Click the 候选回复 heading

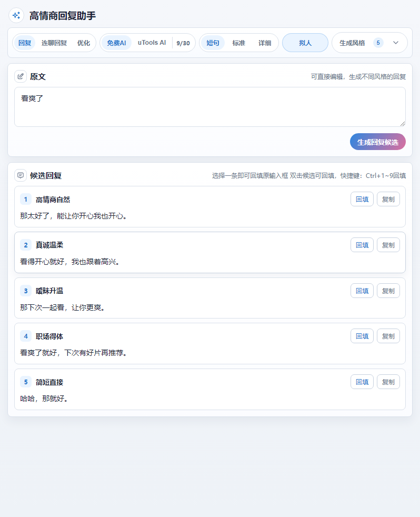tap(46, 175)
